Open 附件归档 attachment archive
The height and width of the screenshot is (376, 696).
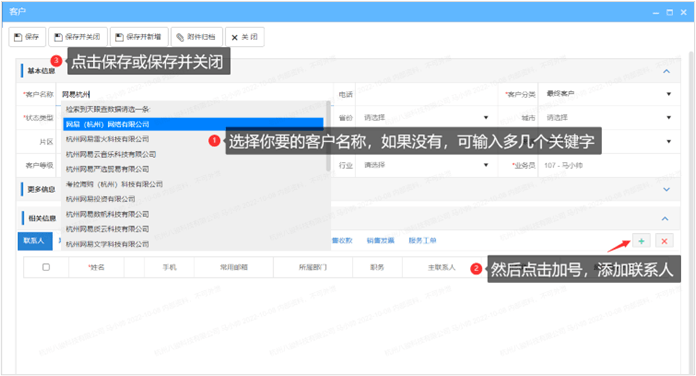(197, 37)
